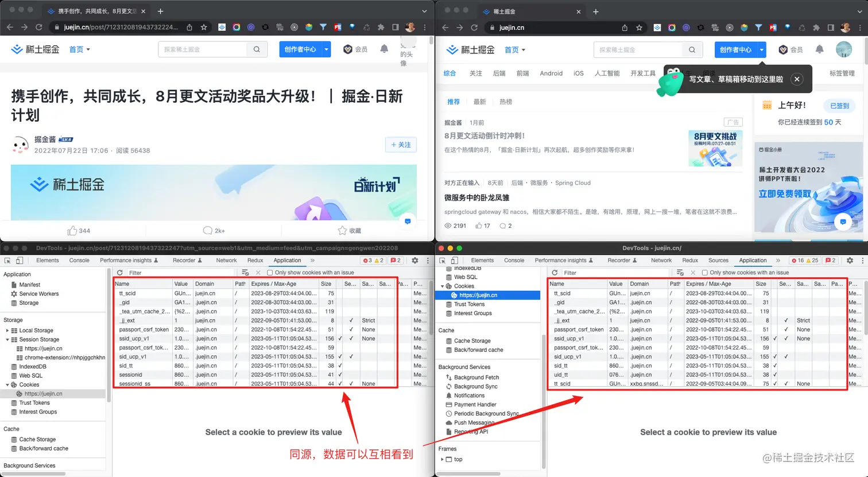Toggle device toolbar in right DevTools
Screen dimensions: 868x477
tap(455, 260)
